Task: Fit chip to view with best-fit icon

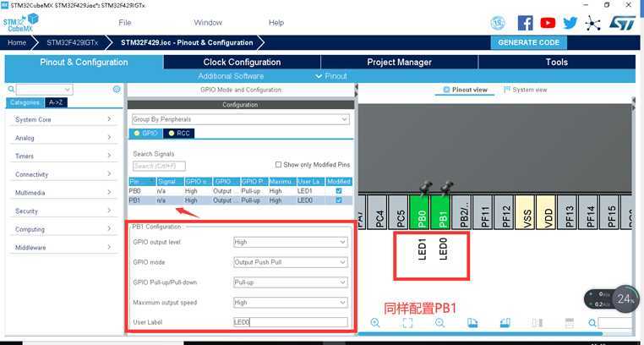Action: point(407,323)
